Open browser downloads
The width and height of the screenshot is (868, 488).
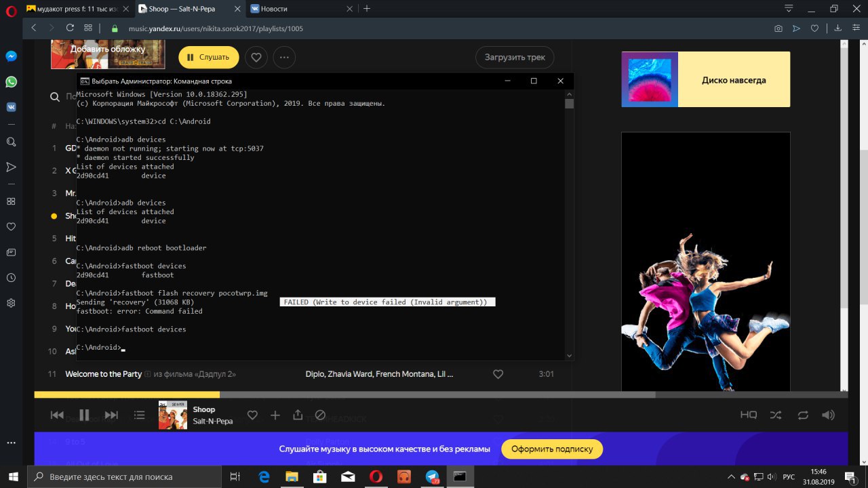(838, 28)
